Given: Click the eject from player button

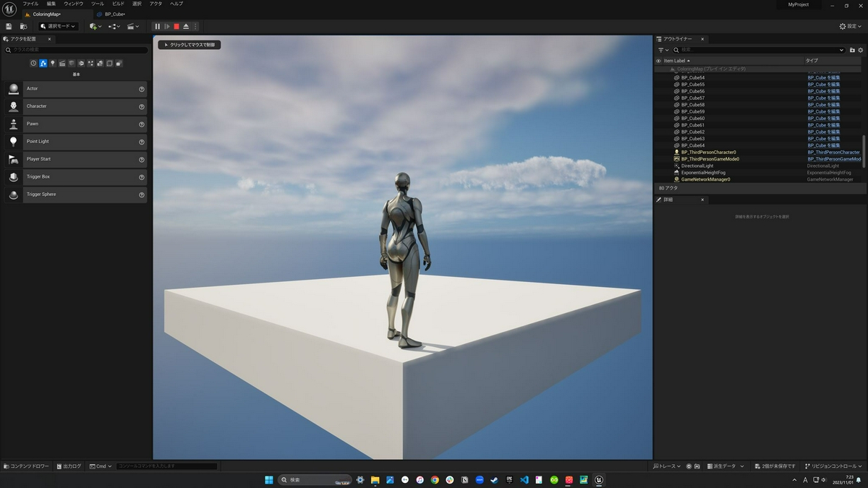Looking at the screenshot, I should [186, 26].
